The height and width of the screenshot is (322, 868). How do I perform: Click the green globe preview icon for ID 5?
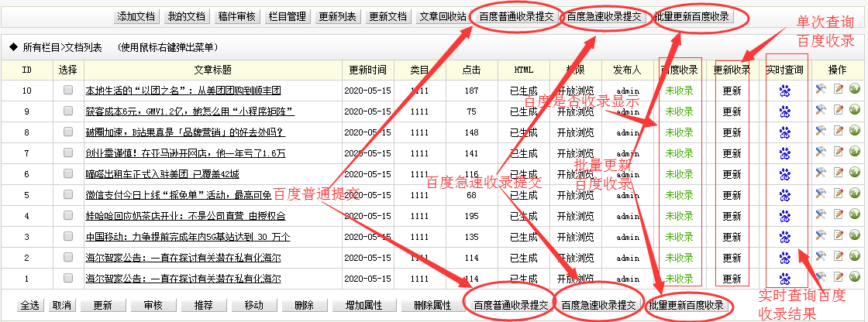[855, 195]
